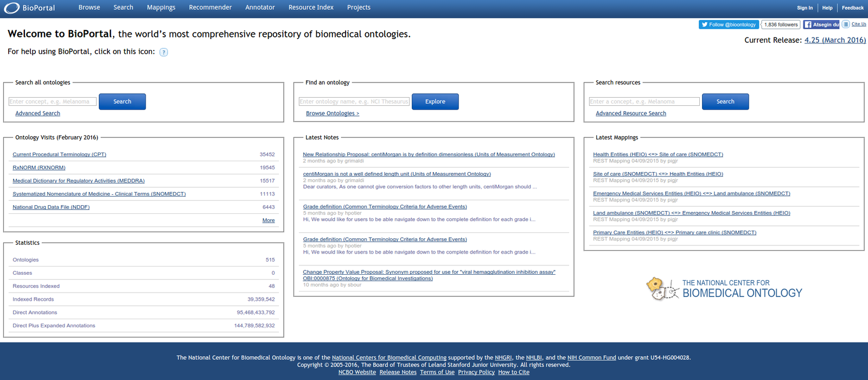Open Primary Care Entities mapping link

click(674, 233)
